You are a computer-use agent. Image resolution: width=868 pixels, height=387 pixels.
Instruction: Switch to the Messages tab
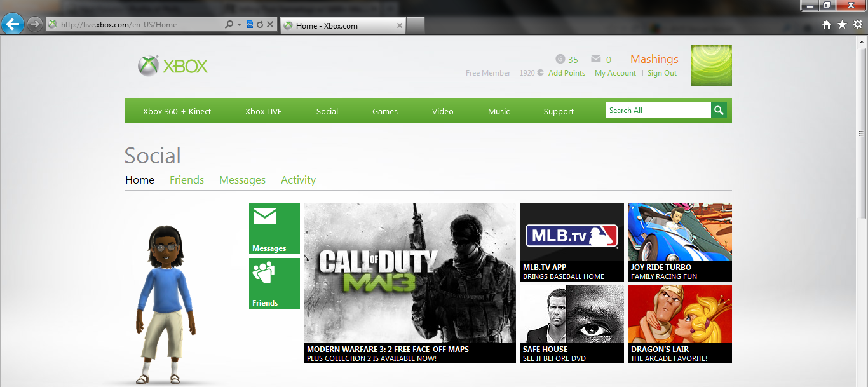(x=242, y=180)
